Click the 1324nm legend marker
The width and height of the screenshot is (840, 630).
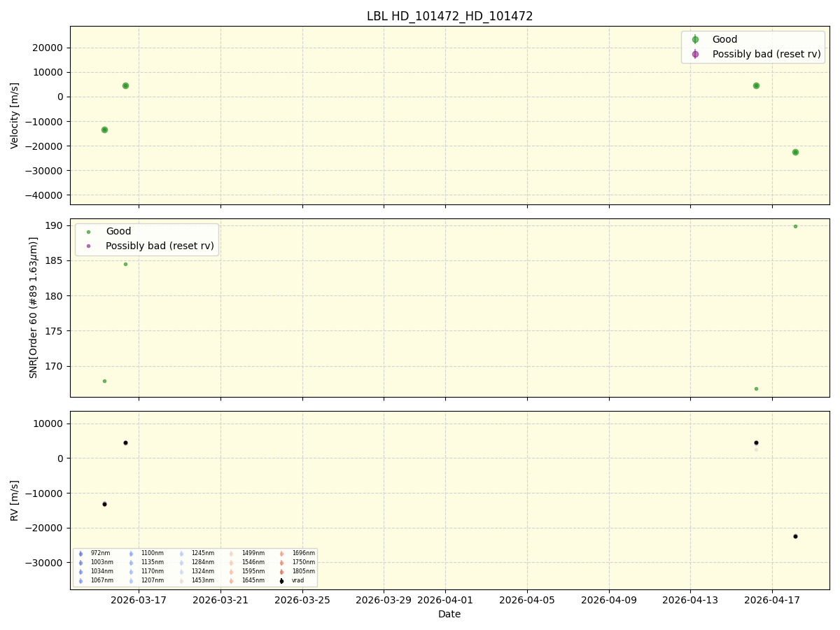[x=182, y=572]
